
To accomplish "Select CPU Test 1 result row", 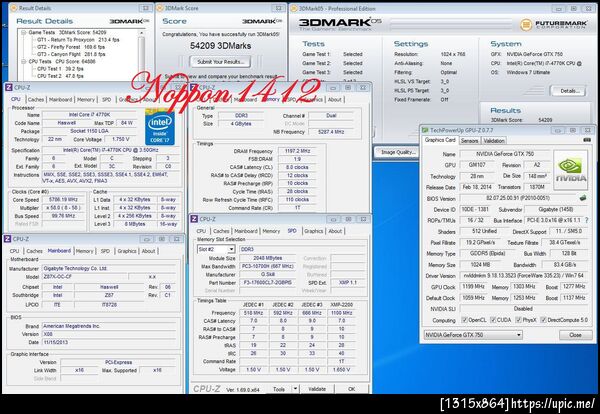I will 60,69.
